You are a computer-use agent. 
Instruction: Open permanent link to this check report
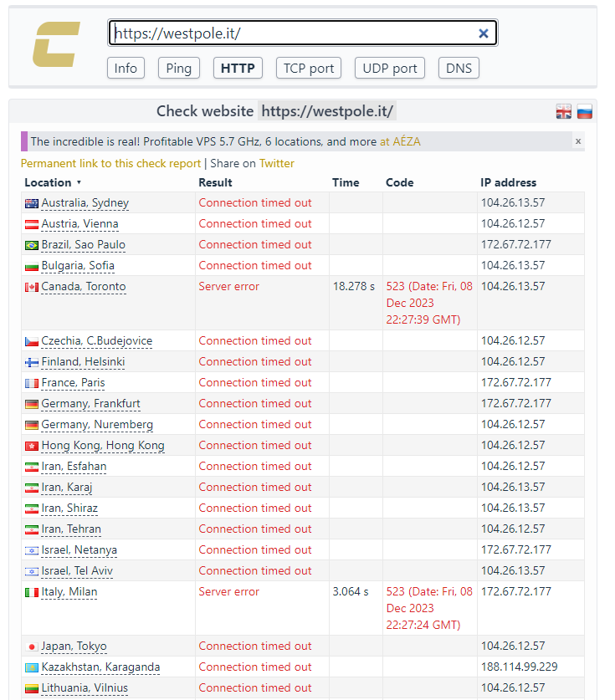pyautogui.click(x=110, y=163)
